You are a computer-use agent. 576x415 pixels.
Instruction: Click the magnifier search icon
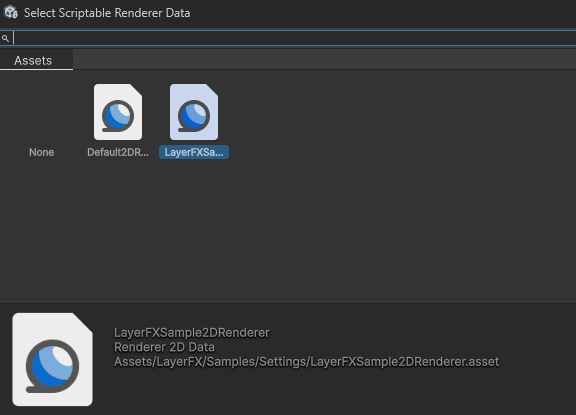pos(5,38)
